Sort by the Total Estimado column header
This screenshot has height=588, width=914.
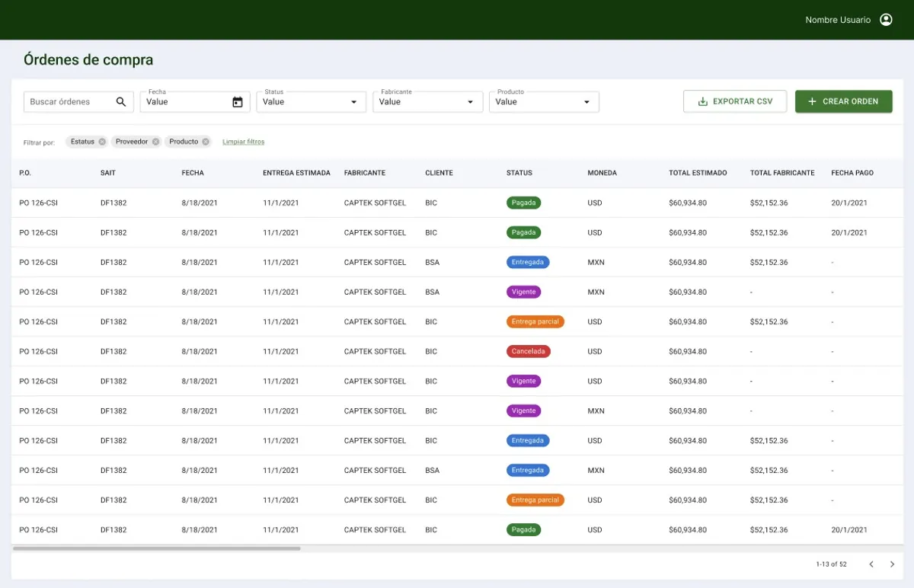698,173
